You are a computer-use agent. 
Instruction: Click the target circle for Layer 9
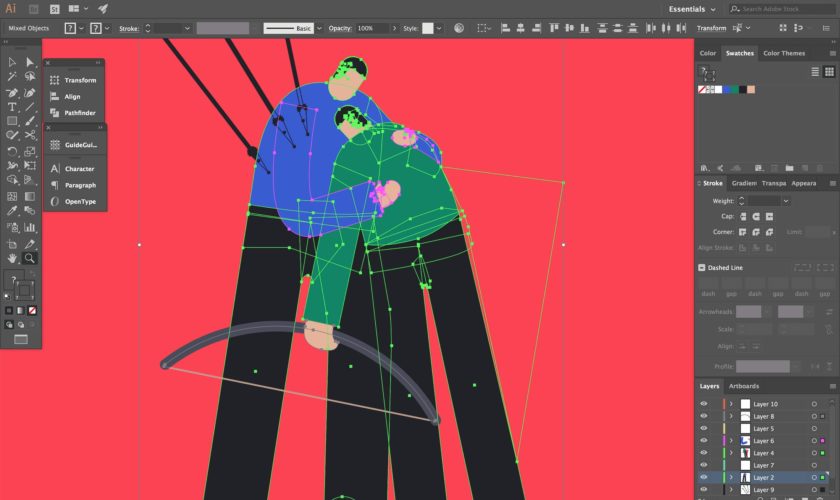pos(814,490)
